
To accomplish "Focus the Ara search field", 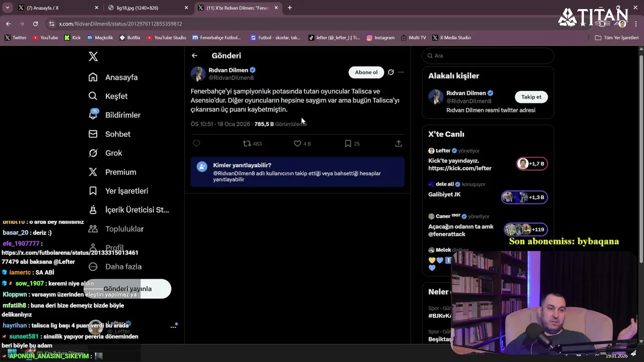I will (x=488, y=56).
